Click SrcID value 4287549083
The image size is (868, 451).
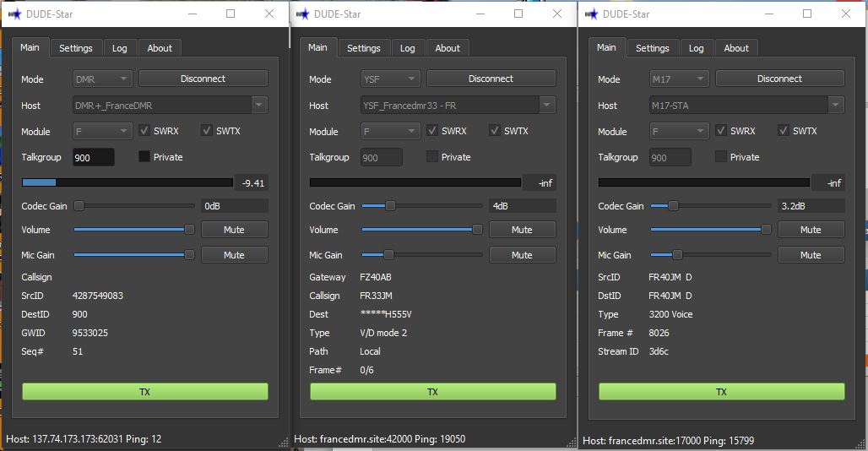[98, 296]
